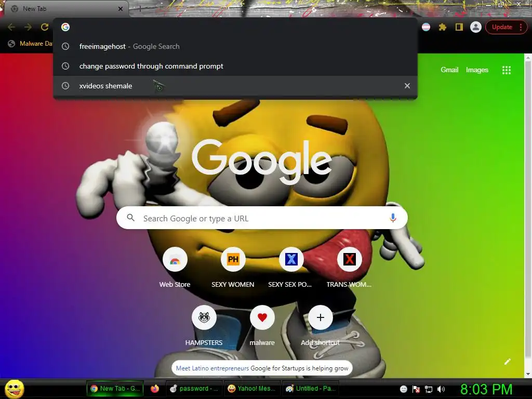The image size is (532, 399).
Task: Open the Google apps grid icon
Action: coord(506,70)
